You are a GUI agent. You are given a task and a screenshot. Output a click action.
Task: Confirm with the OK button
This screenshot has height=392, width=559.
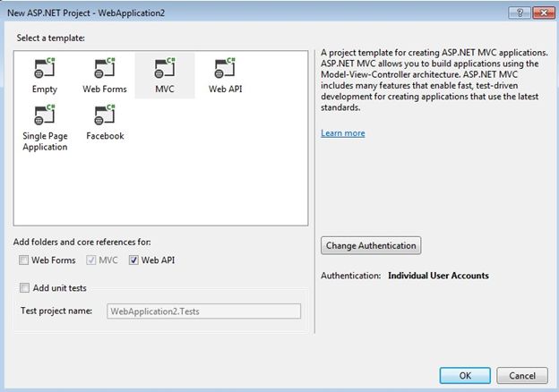[x=463, y=375]
